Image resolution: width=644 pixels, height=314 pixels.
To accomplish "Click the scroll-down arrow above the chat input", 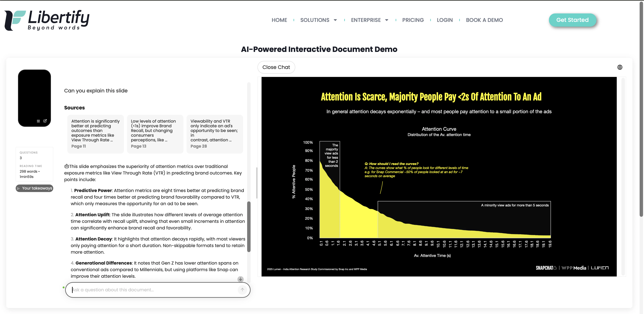I will (240, 279).
